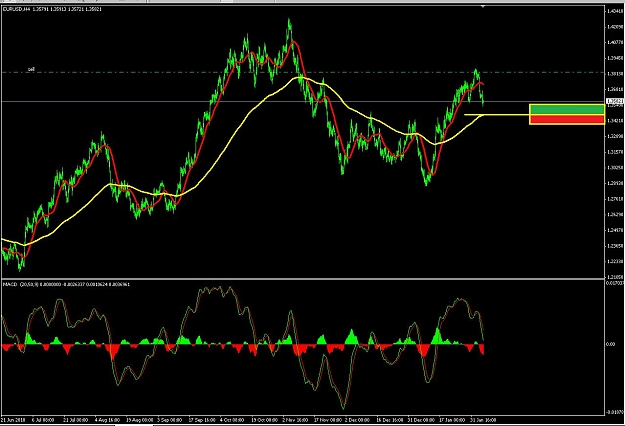Click the '21 Jul 00:00' time label
This screenshot has width=625, height=426.
click(x=76, y=420)
